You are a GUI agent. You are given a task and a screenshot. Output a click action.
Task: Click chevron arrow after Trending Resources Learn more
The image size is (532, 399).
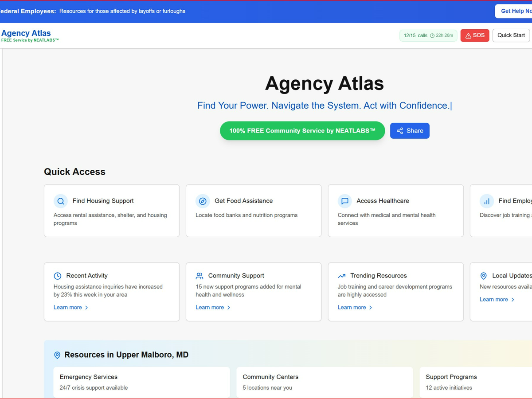tap(371, 308)
